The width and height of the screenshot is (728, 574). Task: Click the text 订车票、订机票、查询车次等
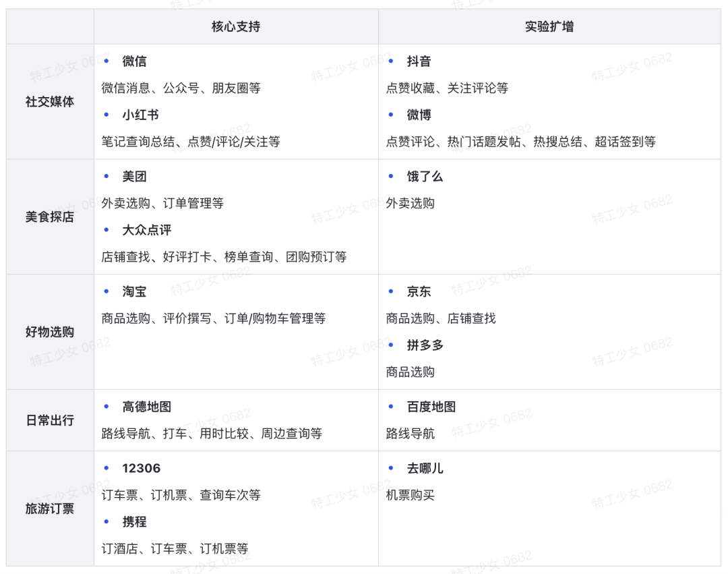point(181,495)
